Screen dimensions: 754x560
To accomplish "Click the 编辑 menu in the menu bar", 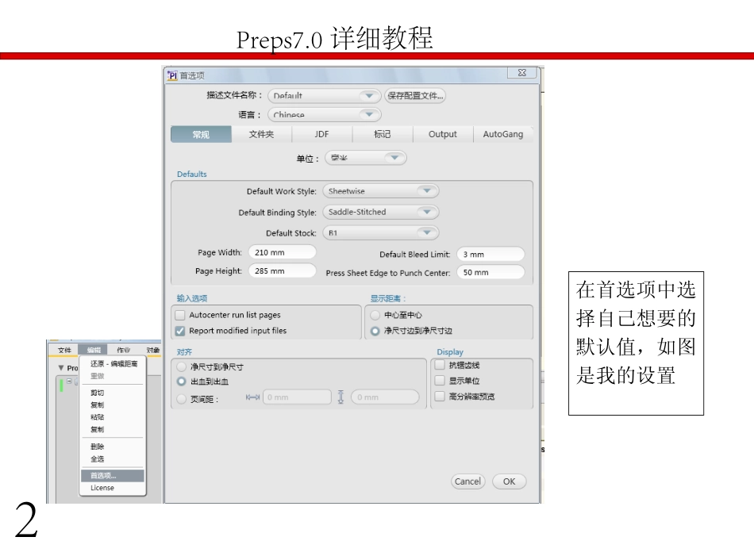I will (x=94, y=350).
